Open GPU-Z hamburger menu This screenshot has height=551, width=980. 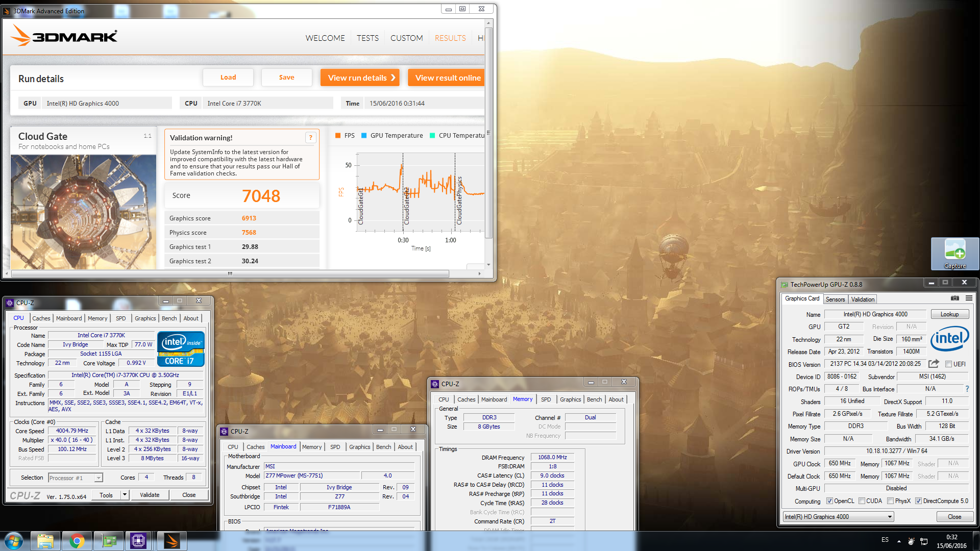[969, 298]
